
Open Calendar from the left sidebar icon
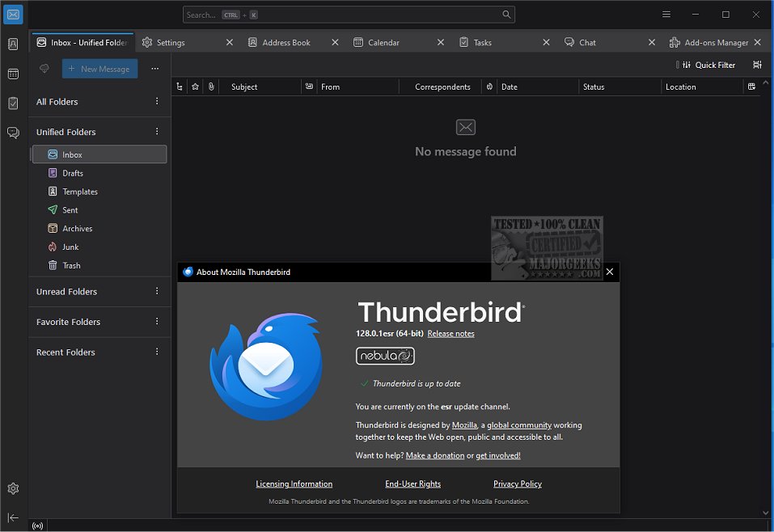(x=13, y=74)
